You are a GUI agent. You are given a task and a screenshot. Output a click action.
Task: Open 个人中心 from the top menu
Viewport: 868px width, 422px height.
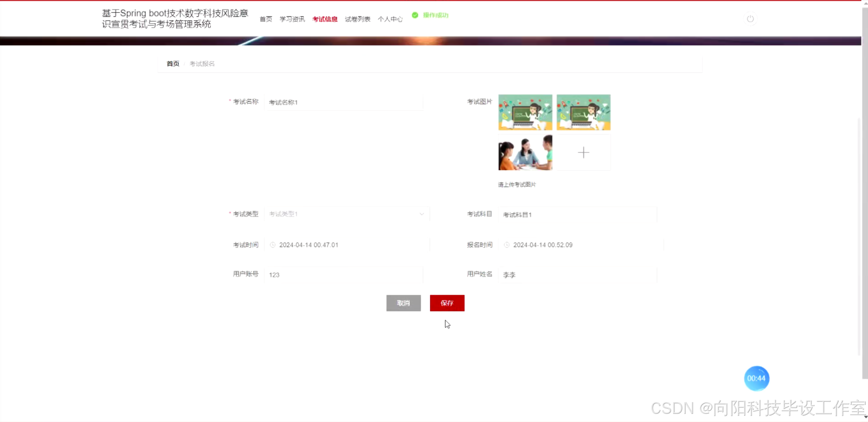tap(390, 19)
